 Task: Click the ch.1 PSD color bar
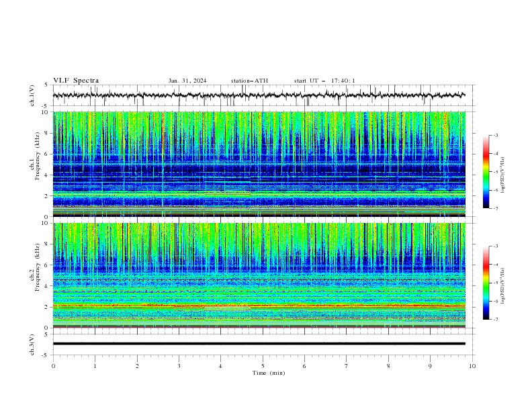pyautogui.click(x=486, y=171)
